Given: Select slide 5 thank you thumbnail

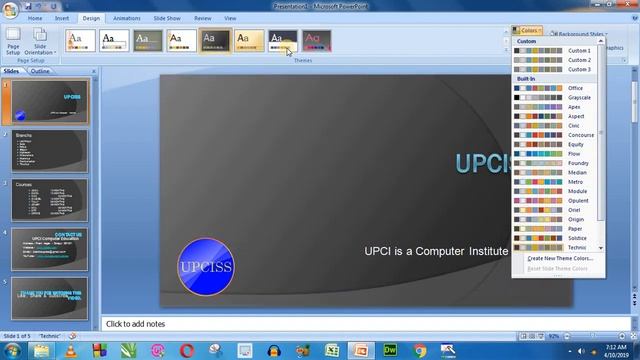Looking at the screenshot, I should click(49, 298).
